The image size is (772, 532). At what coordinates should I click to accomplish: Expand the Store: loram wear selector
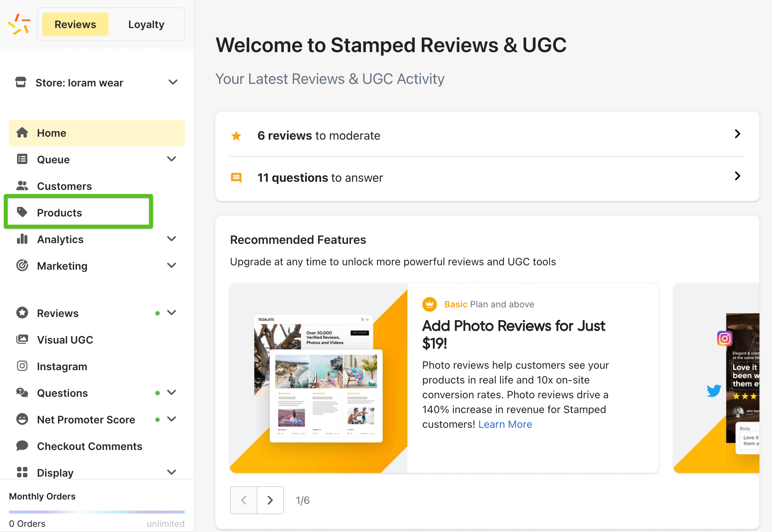point(173,82)
